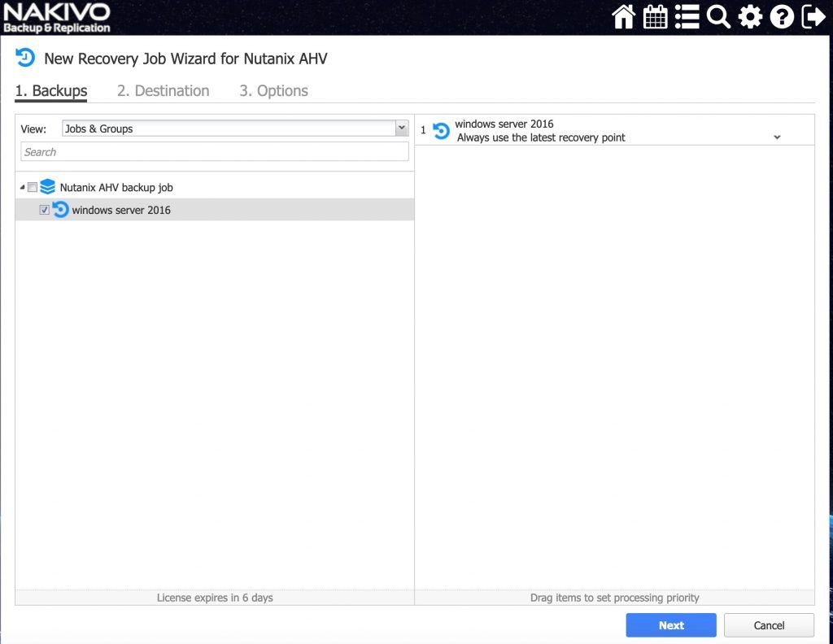Click the Next button
The width and height of the screenshot is (833, 644).
click(x=671, y=625)
